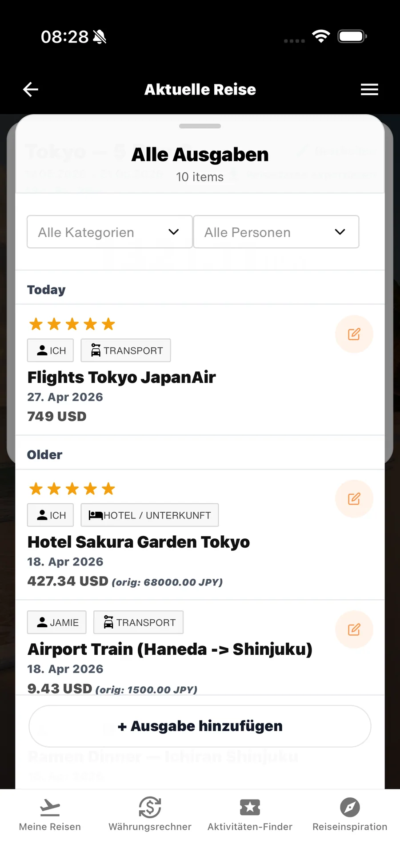400x868 pixels.
Task: Edit the Flights Tokyo JapanAir expense
Action: [x=354, y=334]
